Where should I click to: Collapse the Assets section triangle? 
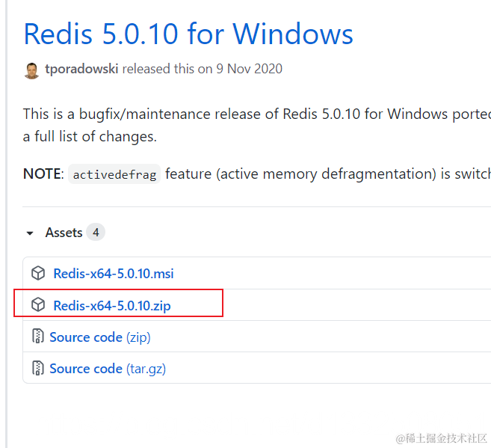30,233
